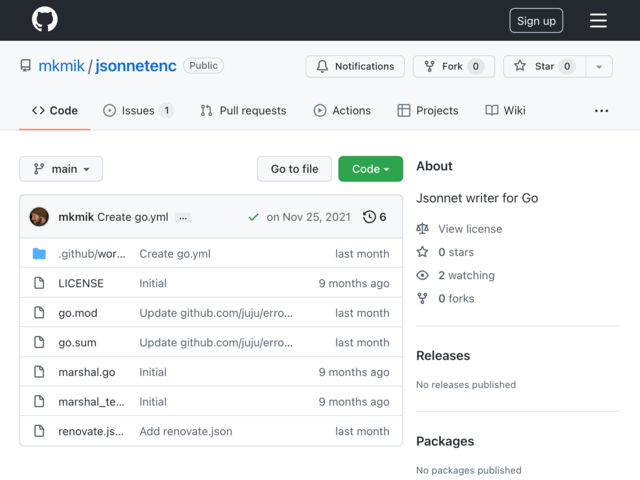Open the hamburger navigation menu
The image size is (640, 480).
[x=598, y=20]
